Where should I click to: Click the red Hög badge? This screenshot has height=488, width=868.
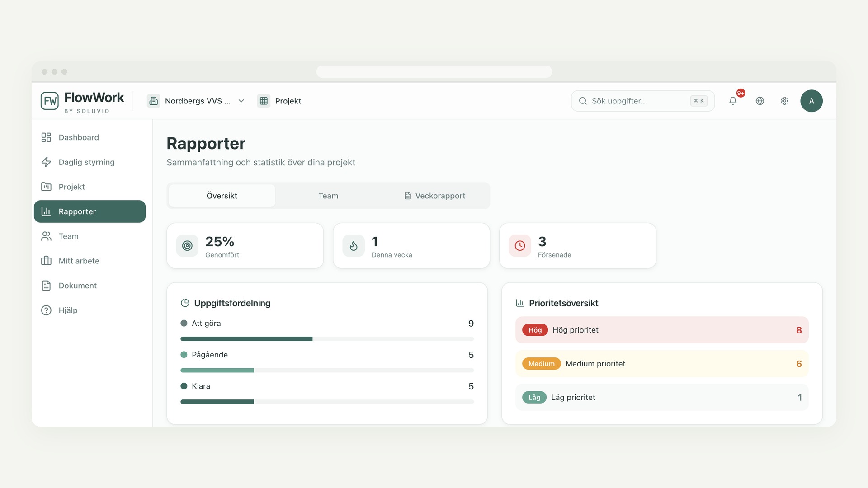[535, 330]
